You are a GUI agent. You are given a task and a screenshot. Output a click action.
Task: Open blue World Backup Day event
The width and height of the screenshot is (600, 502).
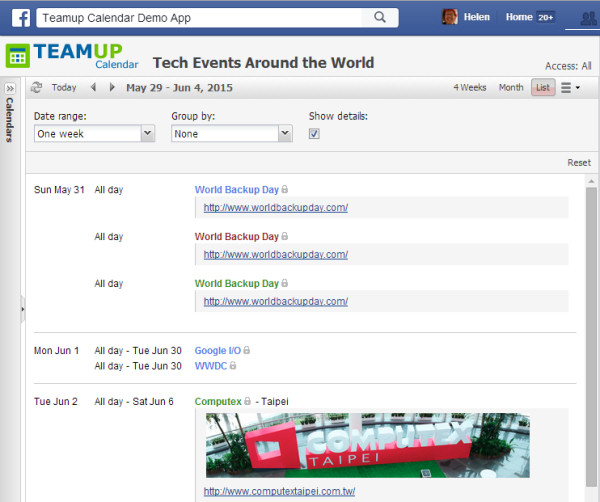click(236, 190)
